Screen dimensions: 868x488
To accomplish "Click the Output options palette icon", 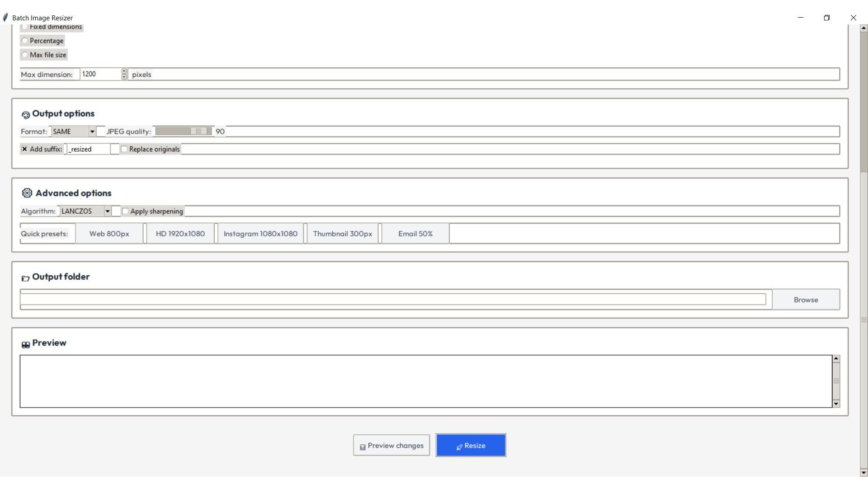I will pos(26,115).
